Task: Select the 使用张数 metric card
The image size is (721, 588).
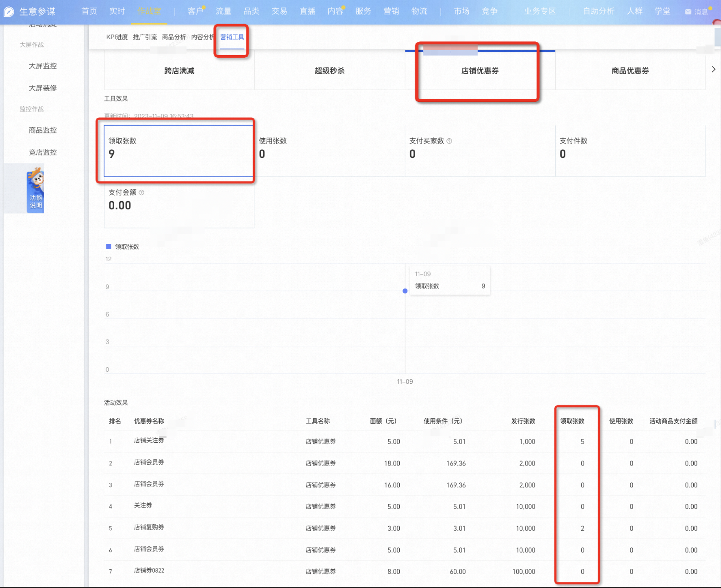Action: pos(330,151)
